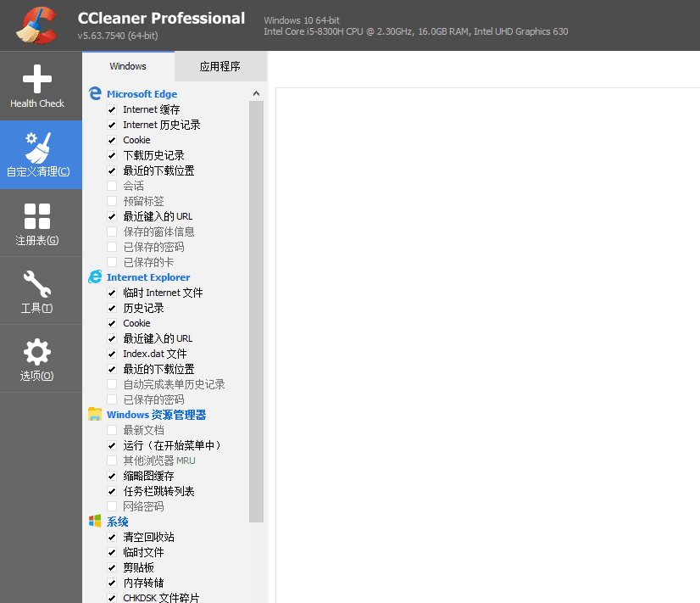Uncheck the 剪贴板 checkbox
The image size is (700, 603).
click(112, 567)
